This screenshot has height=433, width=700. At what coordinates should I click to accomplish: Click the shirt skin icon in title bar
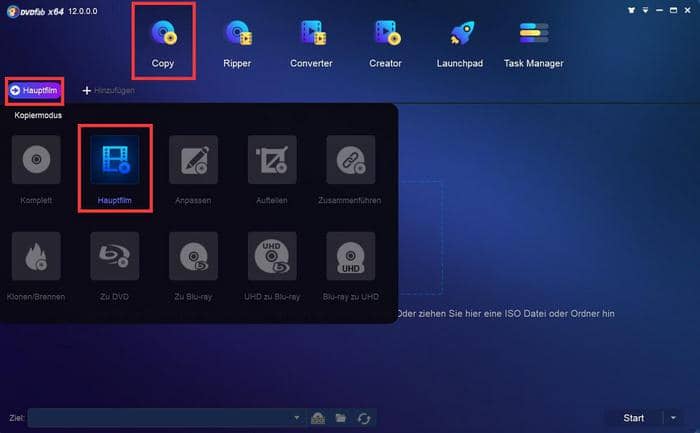click(x=631, y=10)
